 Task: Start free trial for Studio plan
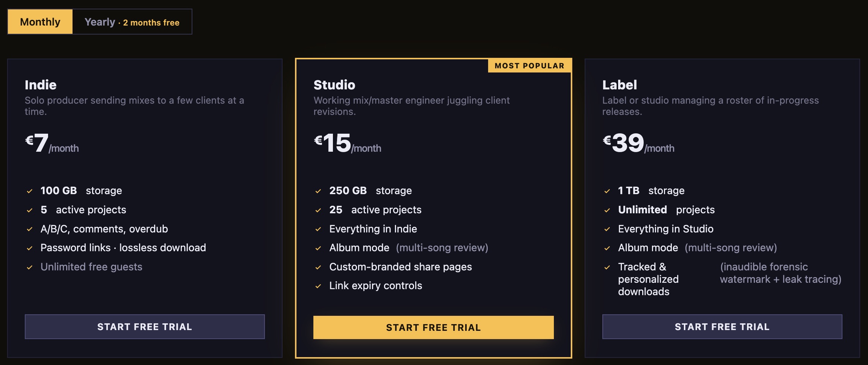(x=434, y=327)
